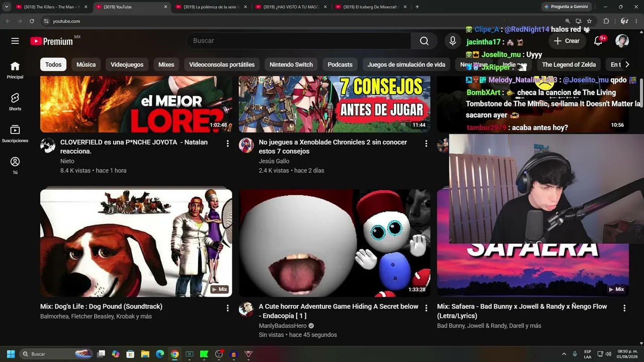Open Task View on the taskbar
Image resolution: width=644 pixels, height=362 pixels.
[101, 354]
